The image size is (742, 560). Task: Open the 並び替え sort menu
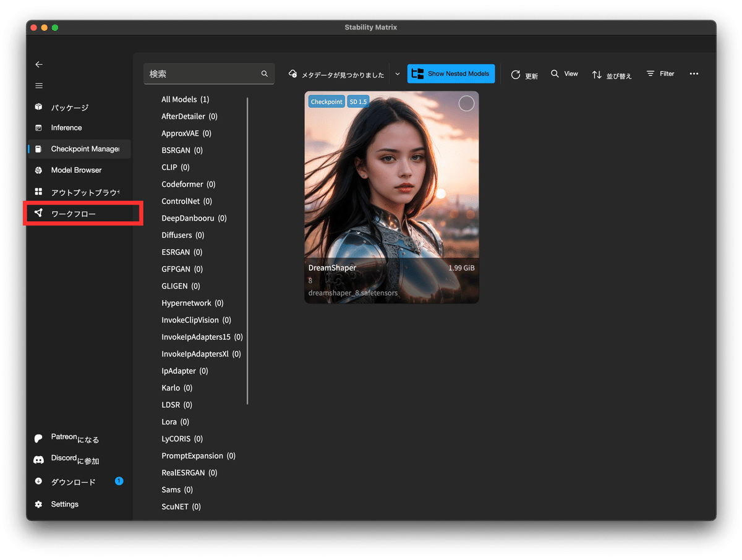click(x=612, y=75)
